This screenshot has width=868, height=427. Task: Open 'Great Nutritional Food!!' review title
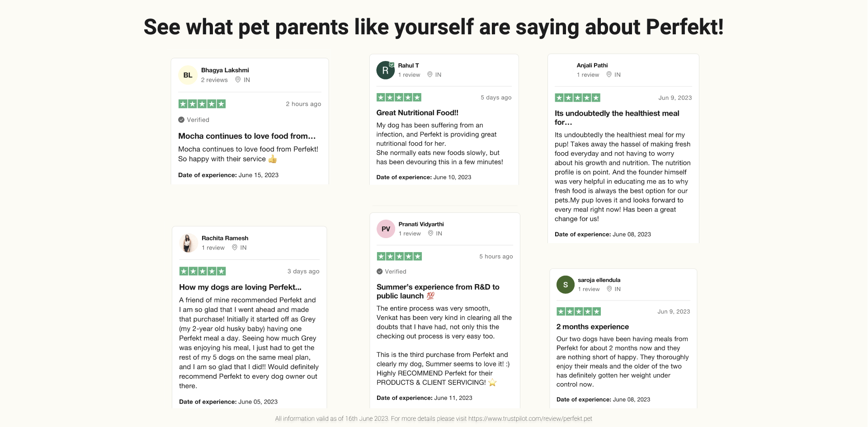coord(417,113)
